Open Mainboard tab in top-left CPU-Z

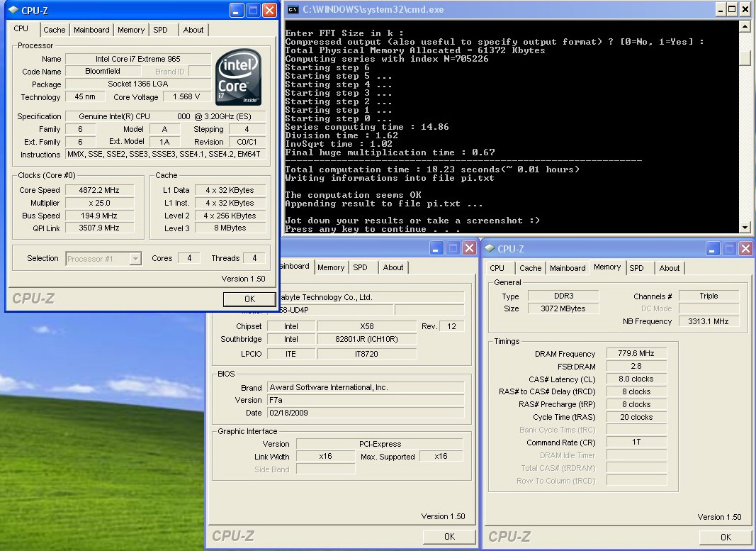coord(91,30)
